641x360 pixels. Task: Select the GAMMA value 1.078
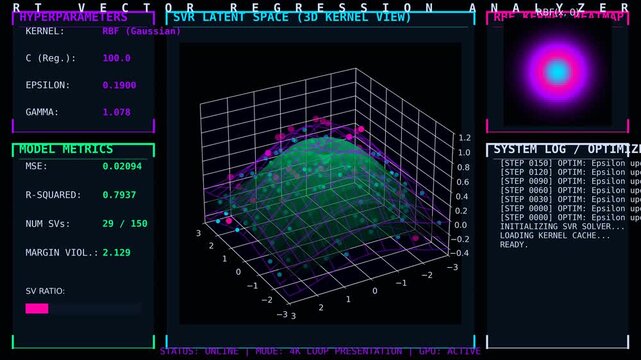117,112
